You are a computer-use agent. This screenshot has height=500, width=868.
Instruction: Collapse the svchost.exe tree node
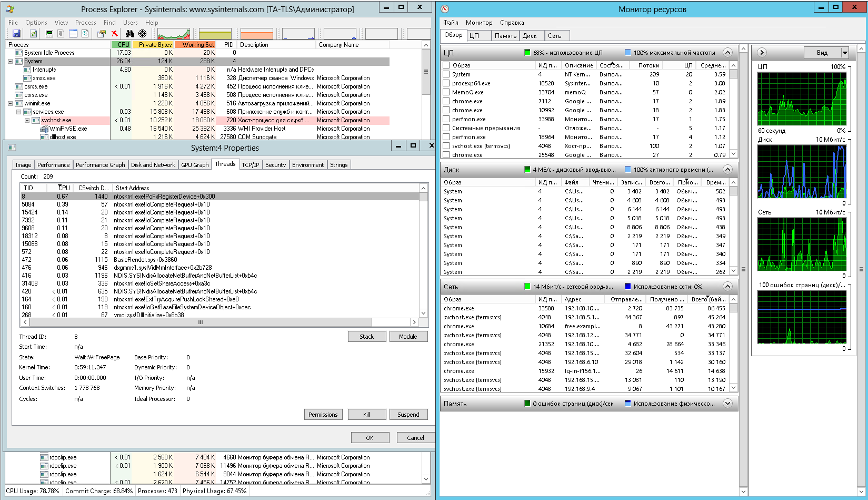coord(27,120)
